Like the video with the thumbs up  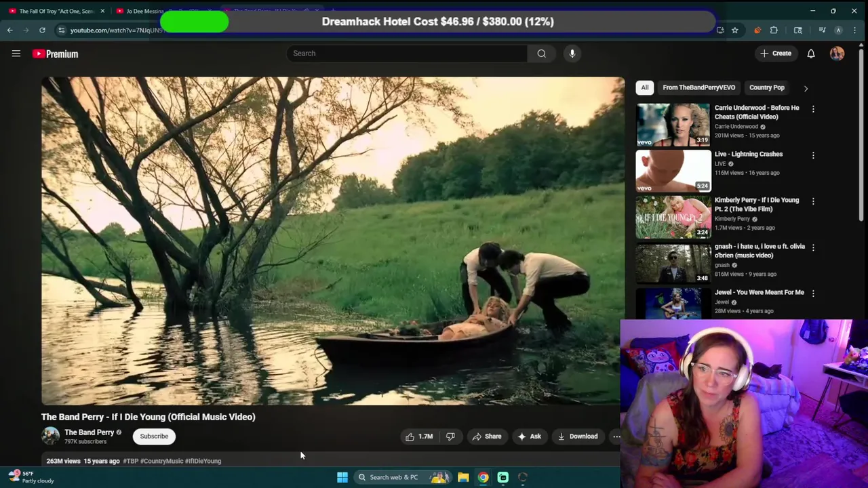point(419,436)
